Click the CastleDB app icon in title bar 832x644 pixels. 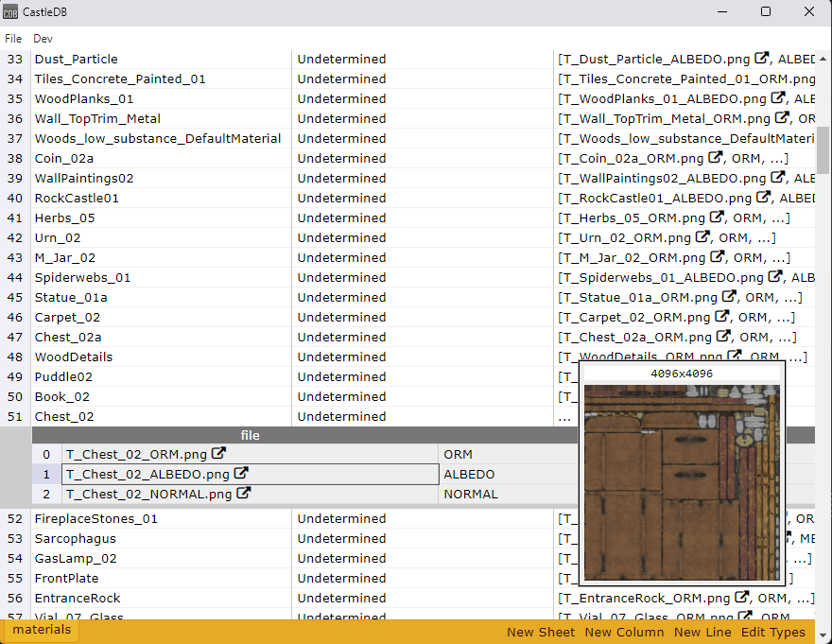coord(10,11)
